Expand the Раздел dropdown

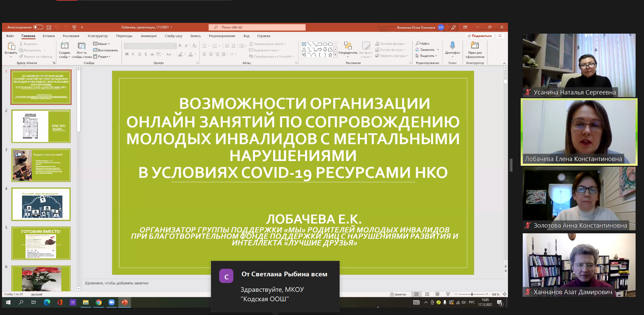pos(102,56)
